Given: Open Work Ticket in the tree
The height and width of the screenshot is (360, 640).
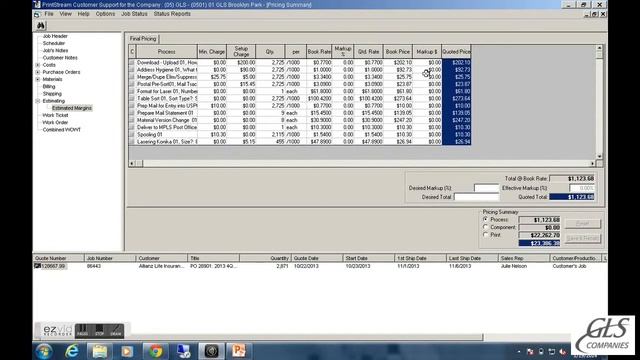Looking at the screenshot, I should 56,115.
